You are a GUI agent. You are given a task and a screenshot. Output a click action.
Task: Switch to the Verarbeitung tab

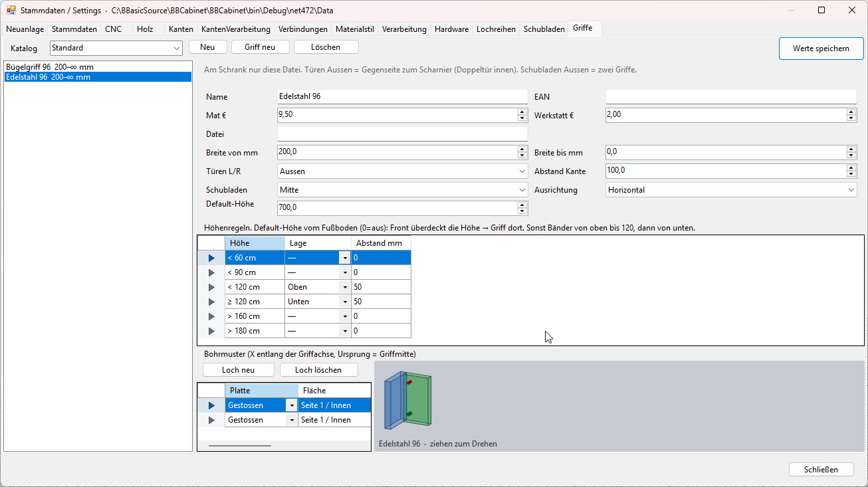[404, 29]
